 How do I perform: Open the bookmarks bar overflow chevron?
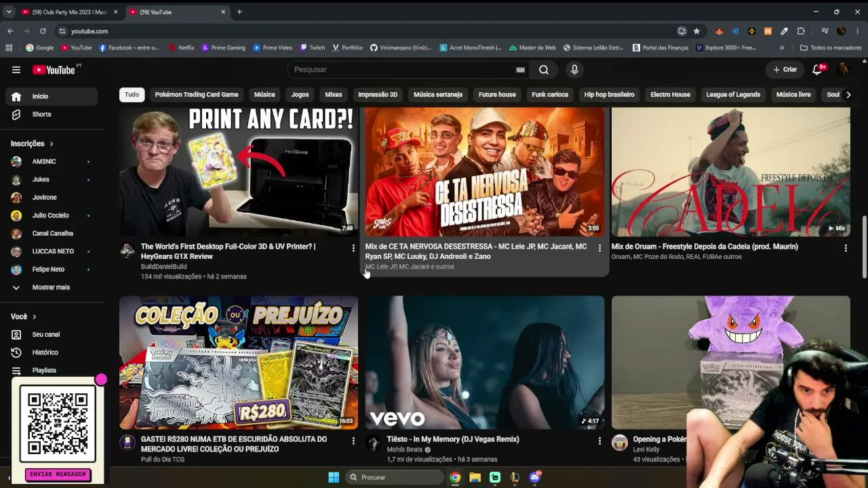tap(782, 48)
